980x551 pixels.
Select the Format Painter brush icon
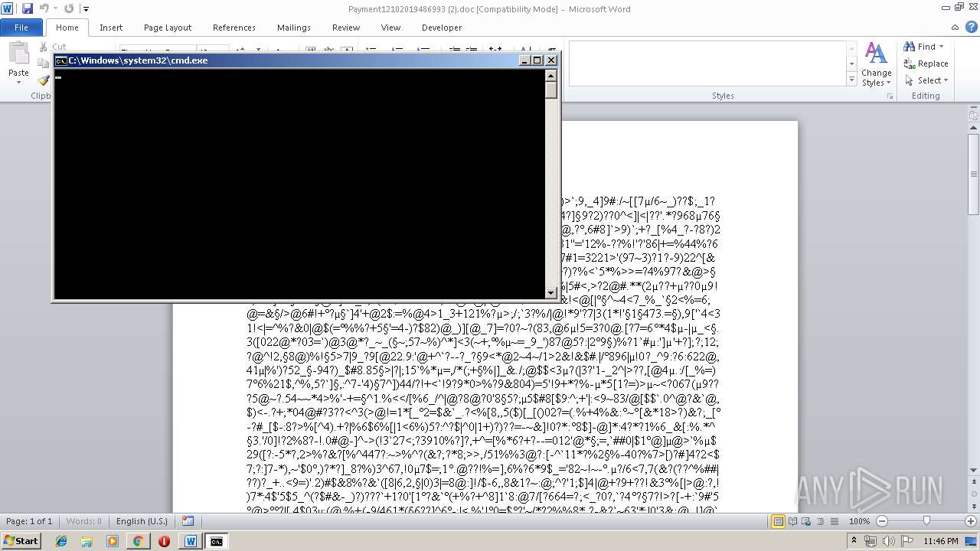(43, 80)
